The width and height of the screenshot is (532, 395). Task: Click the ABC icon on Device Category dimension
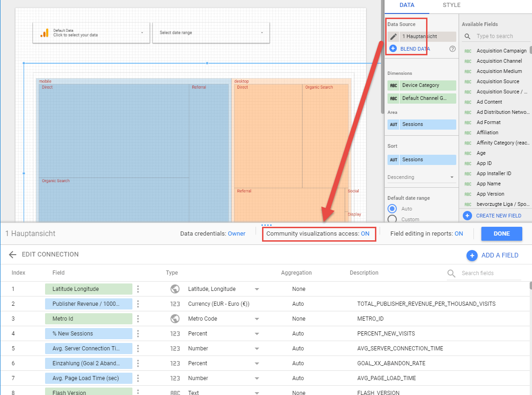click(393, 86)
